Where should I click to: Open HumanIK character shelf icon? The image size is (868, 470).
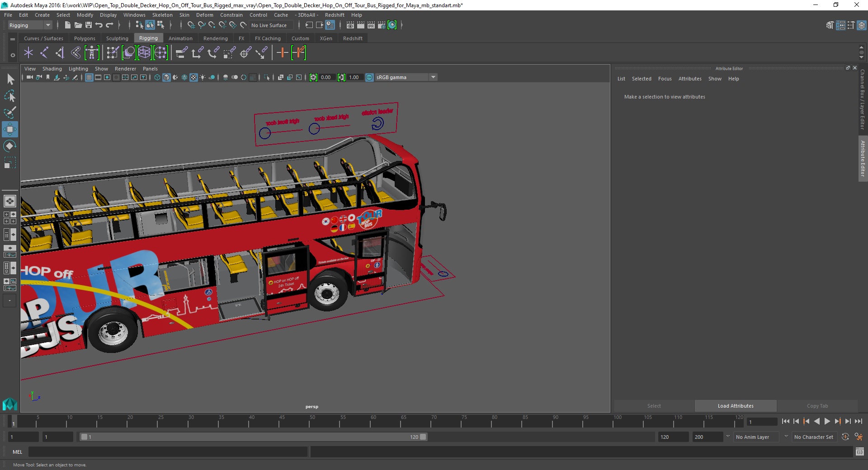tap(92, 53)
